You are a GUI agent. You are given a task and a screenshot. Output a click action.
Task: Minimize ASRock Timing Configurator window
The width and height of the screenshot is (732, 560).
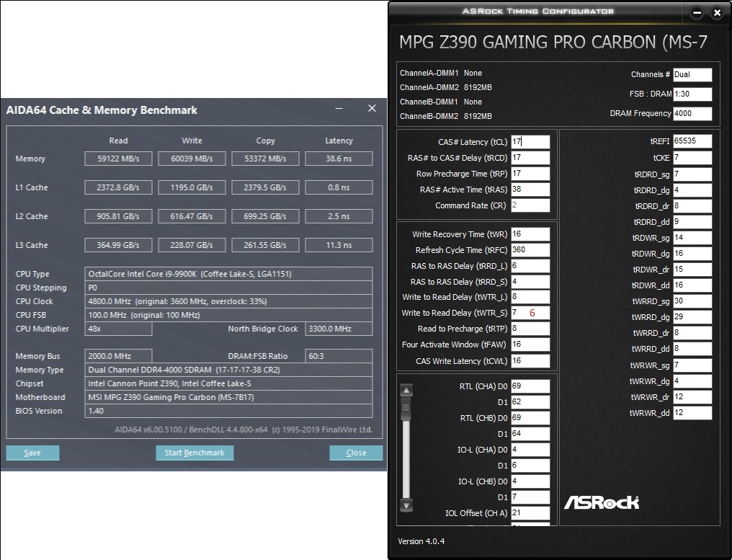[697, 13]
